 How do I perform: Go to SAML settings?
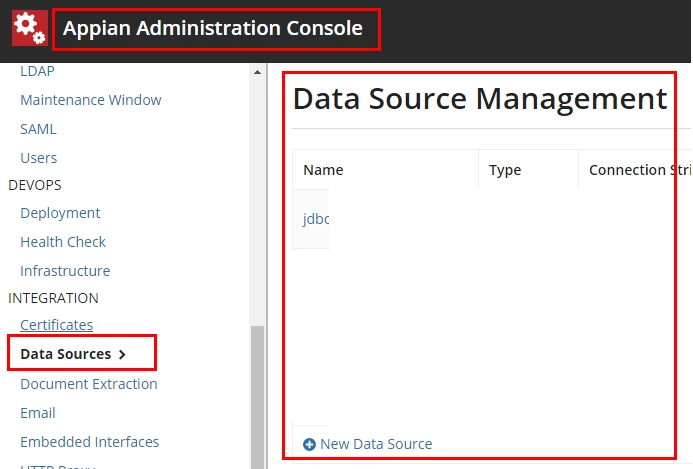tap(38, 129)
